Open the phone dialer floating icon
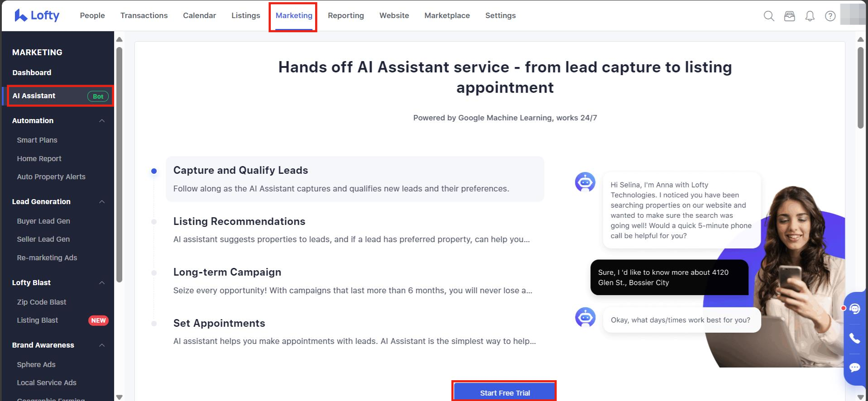 854,338
